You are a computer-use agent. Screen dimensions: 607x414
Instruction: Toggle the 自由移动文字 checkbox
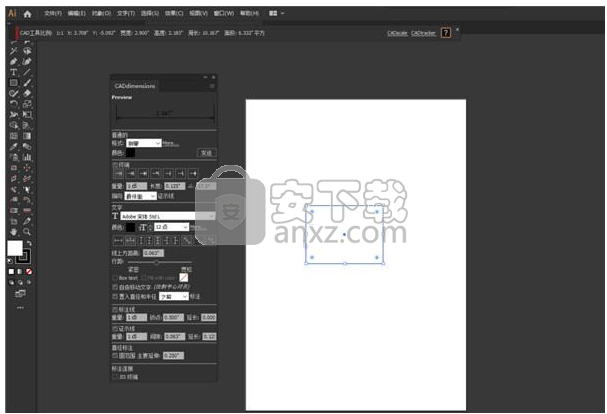(x=115, y=287)
